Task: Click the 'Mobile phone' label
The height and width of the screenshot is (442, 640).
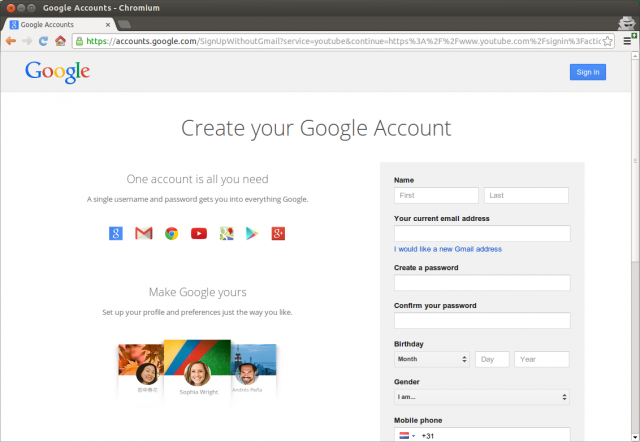Action: 418,420
